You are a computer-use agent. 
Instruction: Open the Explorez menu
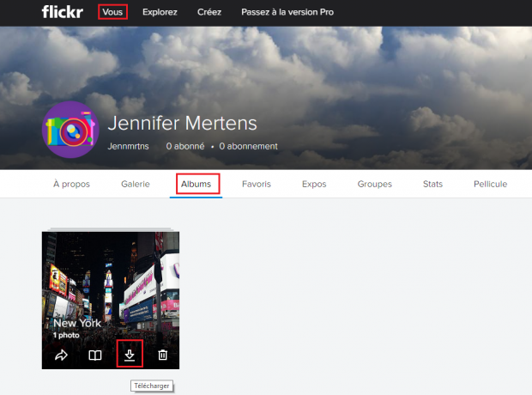coord(160,12)
